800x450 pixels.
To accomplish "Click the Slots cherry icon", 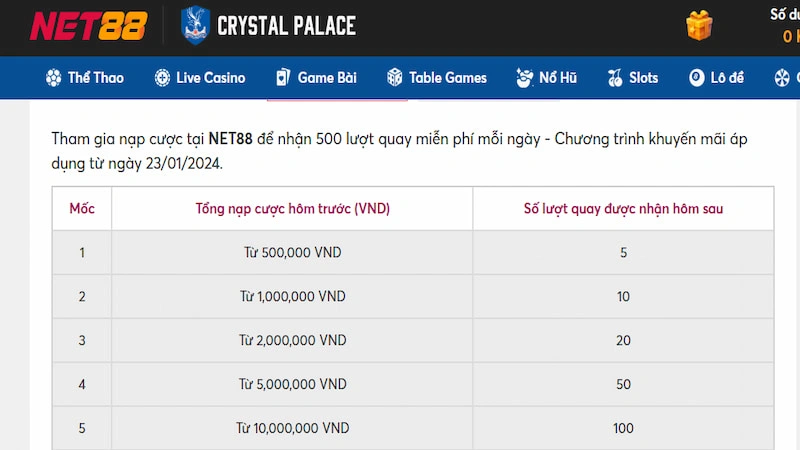I will [615, 78].
